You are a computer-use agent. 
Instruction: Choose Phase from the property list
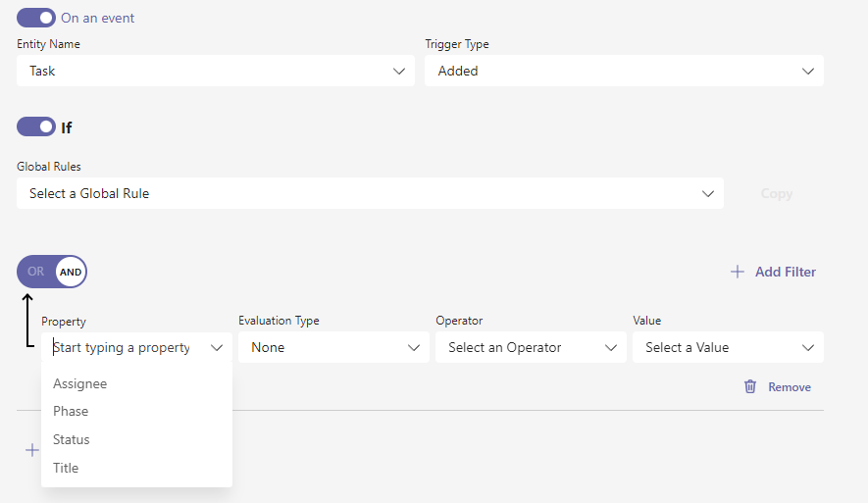click(x=136, y=411)
